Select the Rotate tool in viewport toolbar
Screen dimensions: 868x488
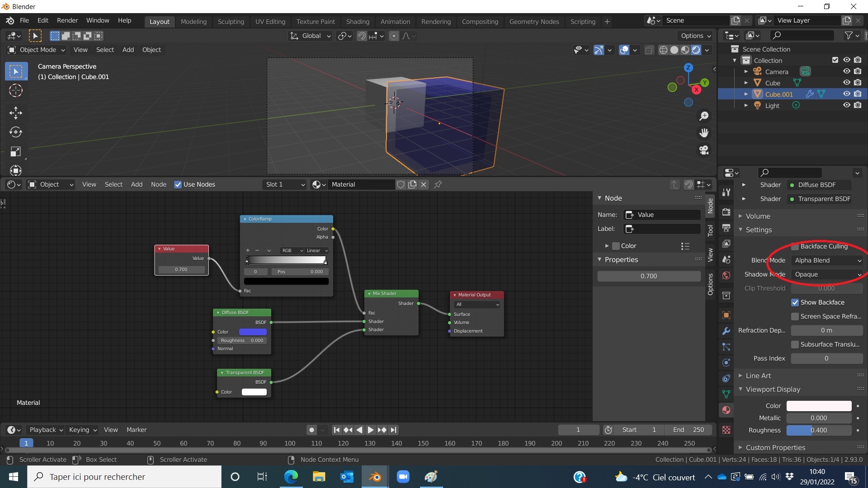[16, 132]
